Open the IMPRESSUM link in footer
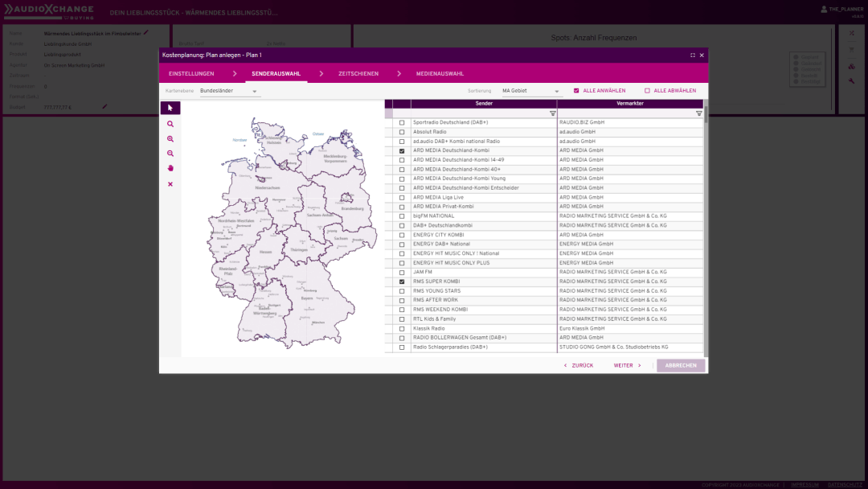The width and height of the screenshot is (868, 489). tap(805, 485)
